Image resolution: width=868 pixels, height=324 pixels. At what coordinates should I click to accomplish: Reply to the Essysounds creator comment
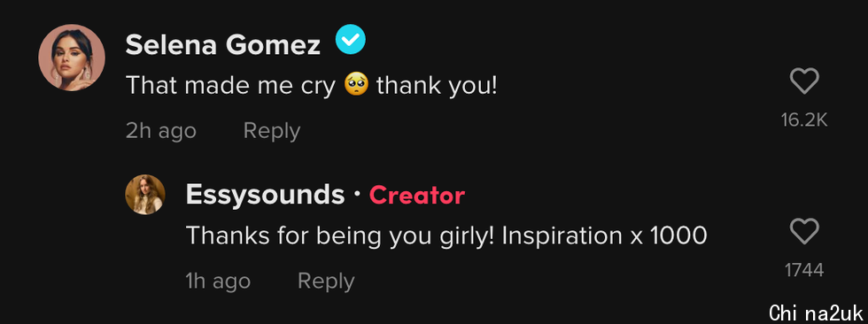tap(326, 281)
